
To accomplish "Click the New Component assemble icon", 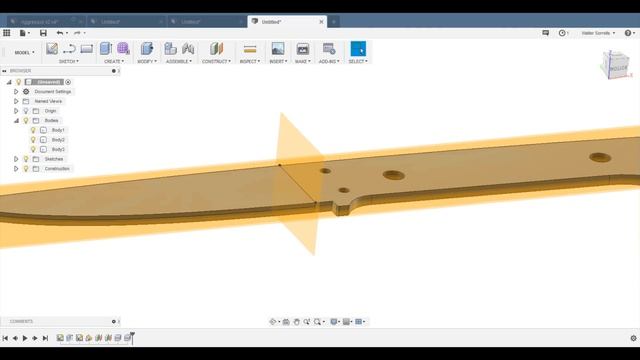I will 170,49.
